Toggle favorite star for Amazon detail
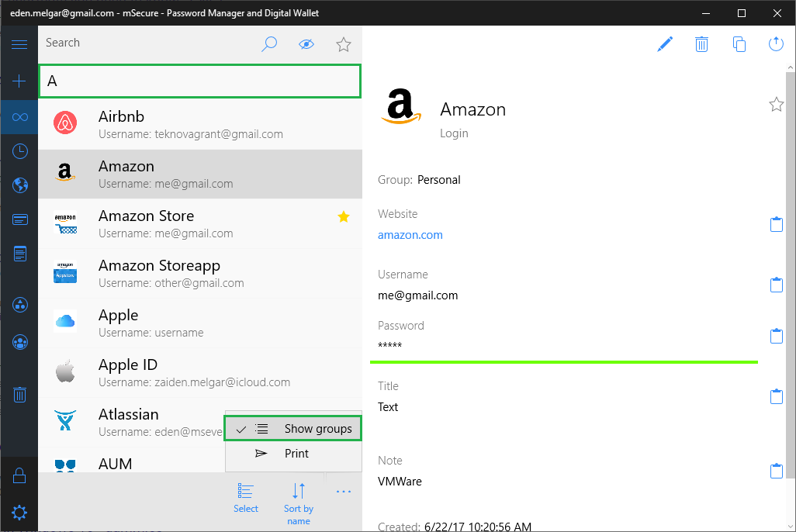The height and width of the screenshot is (532, 796). (776, 105)
